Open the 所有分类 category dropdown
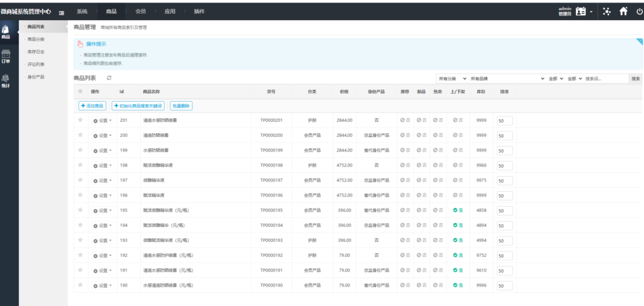 452,79
